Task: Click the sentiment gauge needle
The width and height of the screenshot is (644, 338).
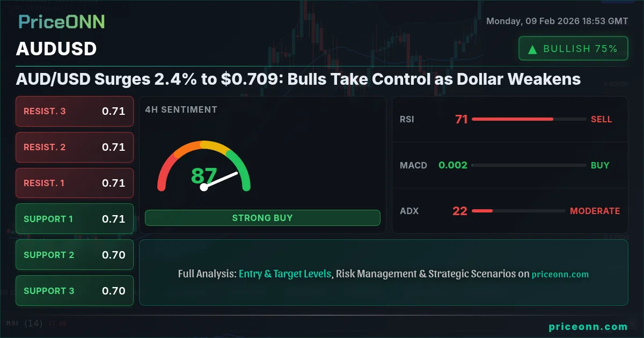Action: (220, 180)
